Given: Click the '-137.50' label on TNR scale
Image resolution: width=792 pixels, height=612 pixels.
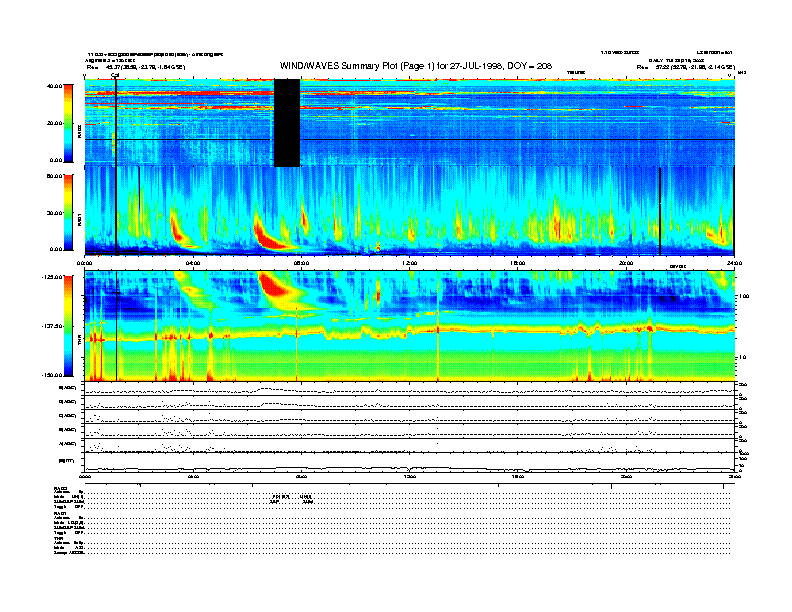Looking at the screenshot, I should coord(52,326).
